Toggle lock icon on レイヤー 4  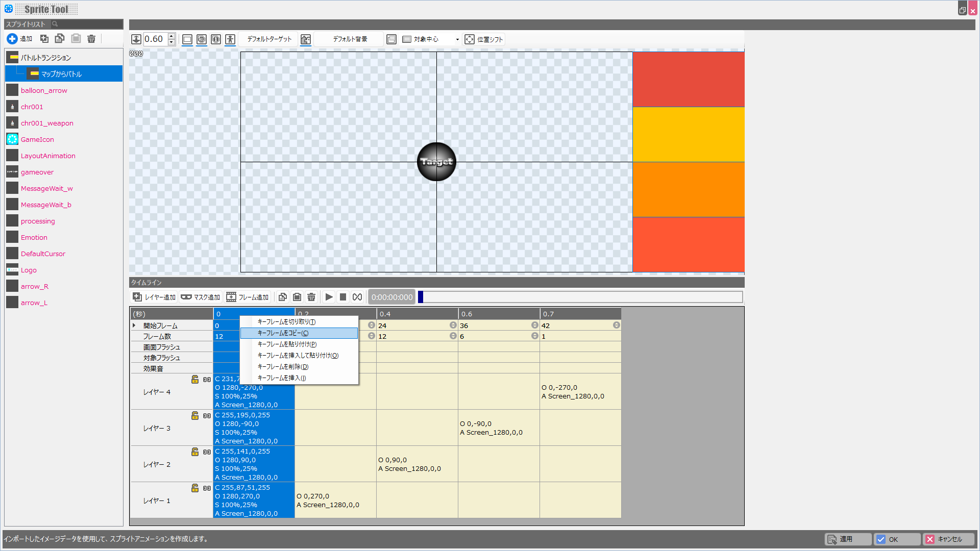(x=195, y=379)
